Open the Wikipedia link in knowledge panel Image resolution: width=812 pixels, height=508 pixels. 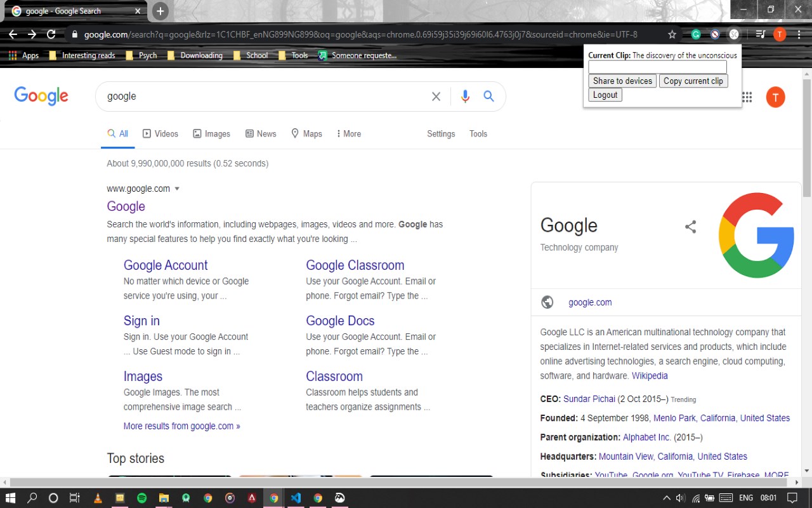coord(650,376)
